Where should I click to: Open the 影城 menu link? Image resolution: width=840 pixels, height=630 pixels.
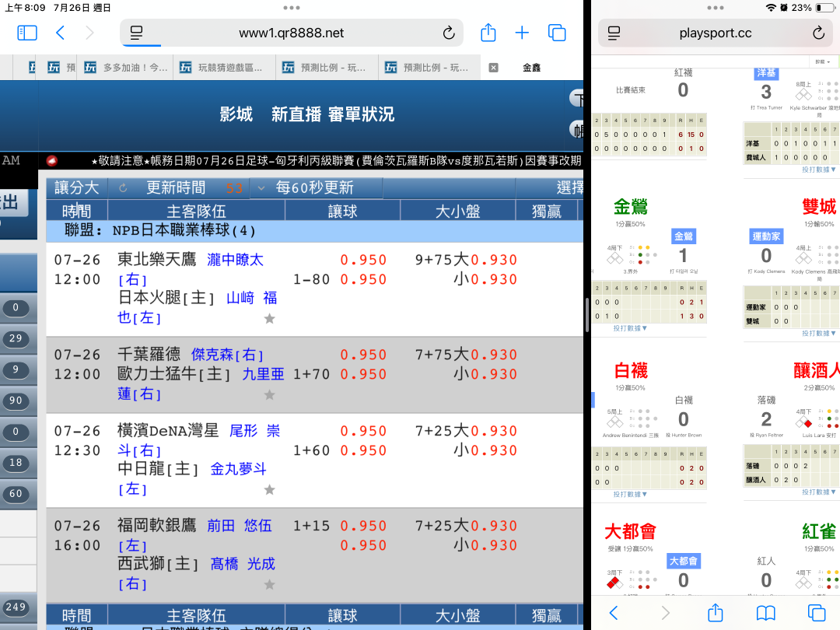click(x=236, y=114)
